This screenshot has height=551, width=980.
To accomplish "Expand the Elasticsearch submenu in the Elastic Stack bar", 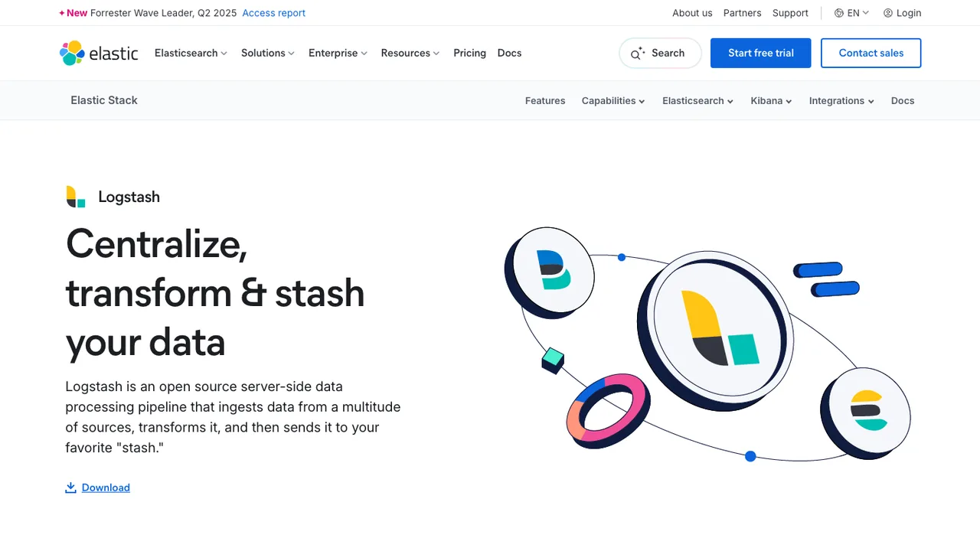I will pyautogui.click(x=698, y=100).
